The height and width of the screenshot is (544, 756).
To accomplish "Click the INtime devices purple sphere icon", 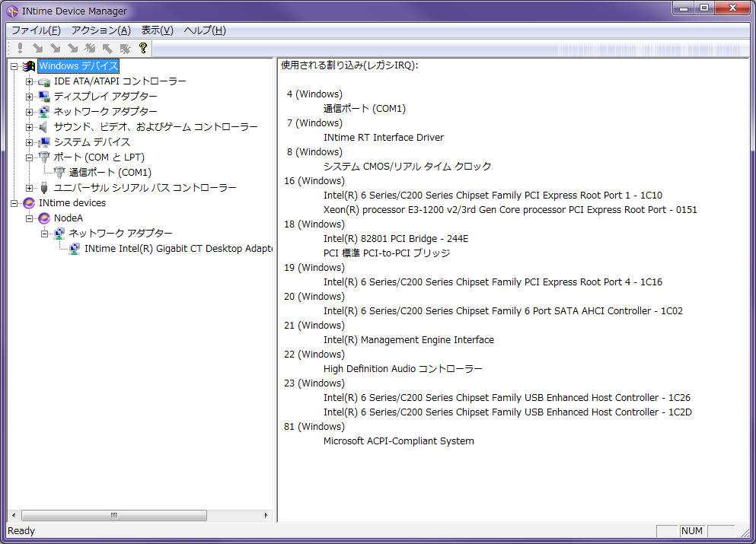I will [x=29, y=203].
